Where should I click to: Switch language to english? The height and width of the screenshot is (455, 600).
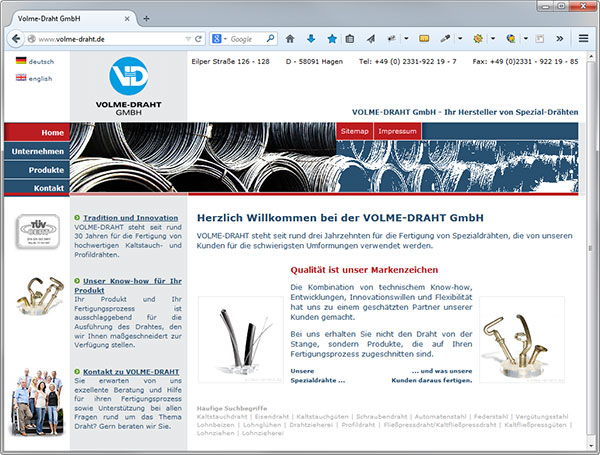click(x=40, y=79)
